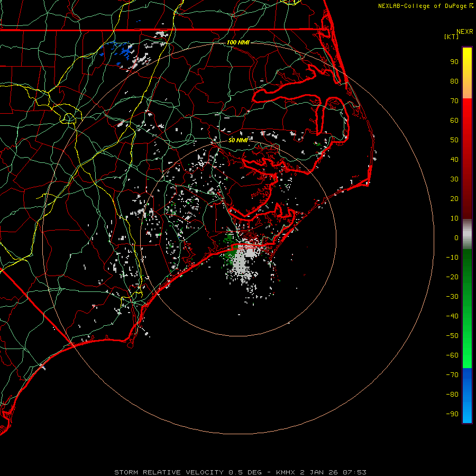Click the -70 scale value
Image resolution: width=476 pixels, height=476 pixels.
(452, 375)
